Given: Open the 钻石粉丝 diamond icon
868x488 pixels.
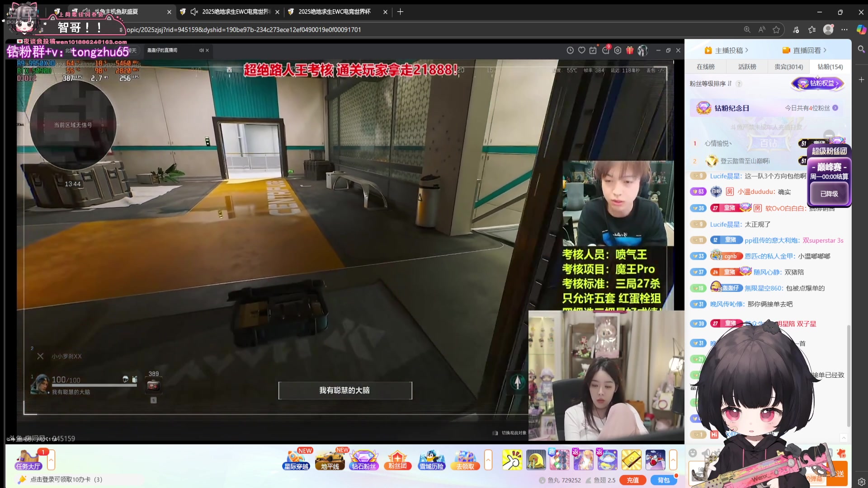Looking at the screenshot, I should click(364, 460).
